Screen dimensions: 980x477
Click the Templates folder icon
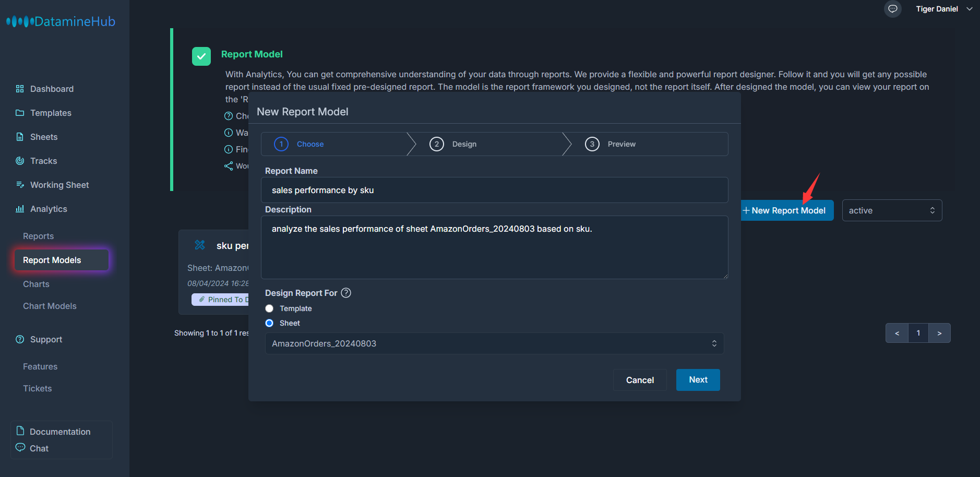pos(20,113)
